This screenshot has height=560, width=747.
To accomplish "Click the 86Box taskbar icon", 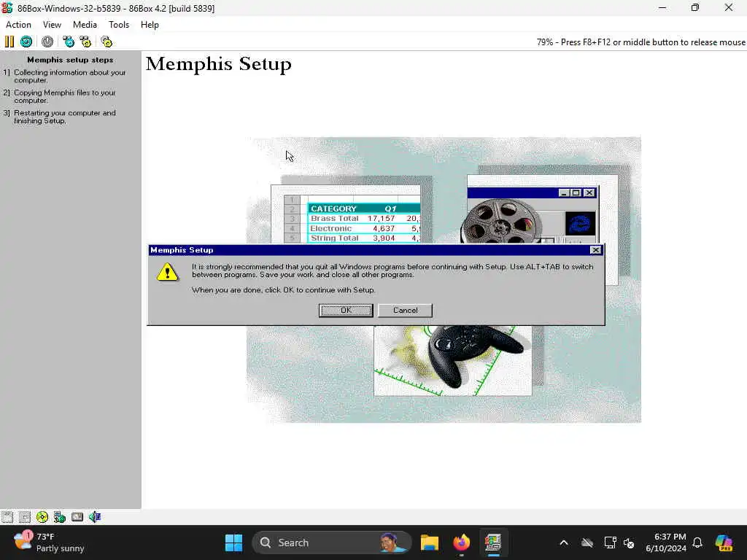I will (493, 542).
